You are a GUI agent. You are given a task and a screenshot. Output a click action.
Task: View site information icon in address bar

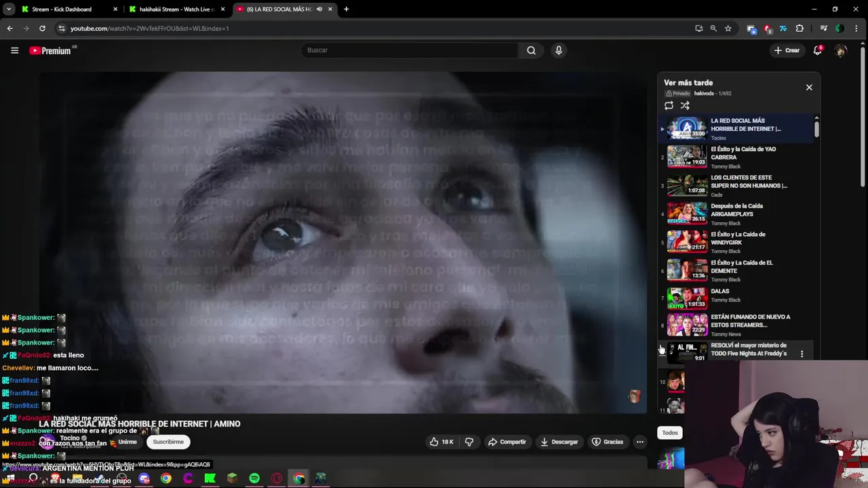(62, 28)
